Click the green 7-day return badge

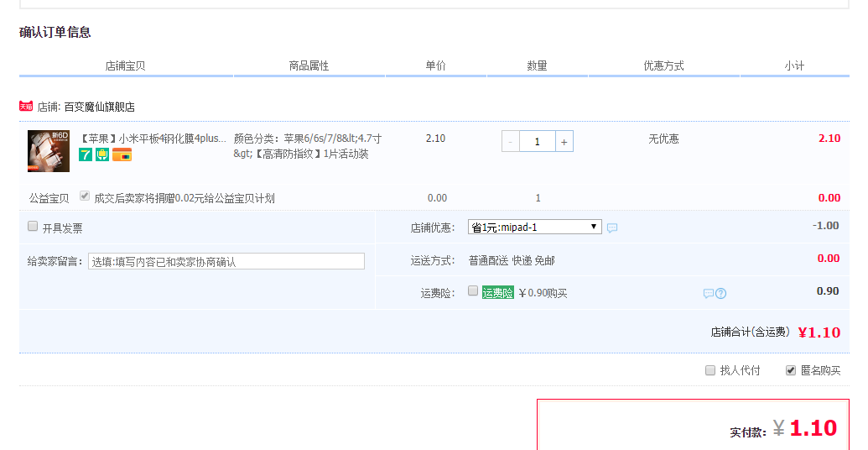[86, 154]
